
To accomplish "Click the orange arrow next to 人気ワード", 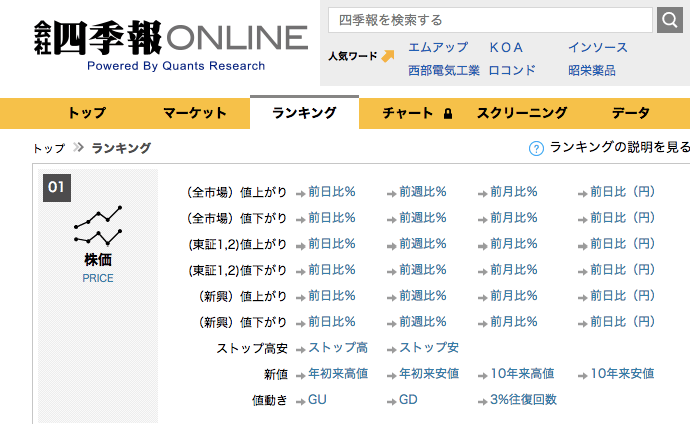I will [x=387, y=56].
